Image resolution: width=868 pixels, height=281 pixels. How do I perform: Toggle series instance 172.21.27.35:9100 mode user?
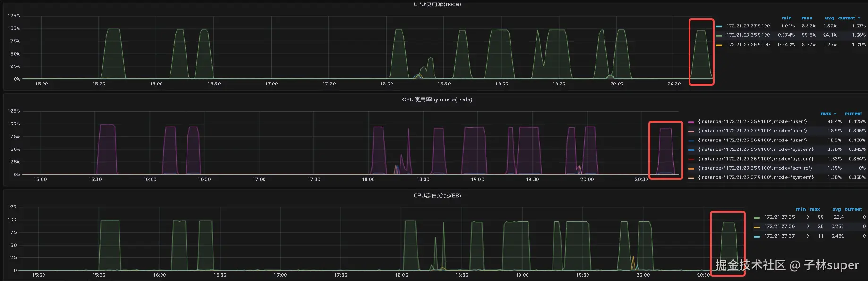point(753,121)
